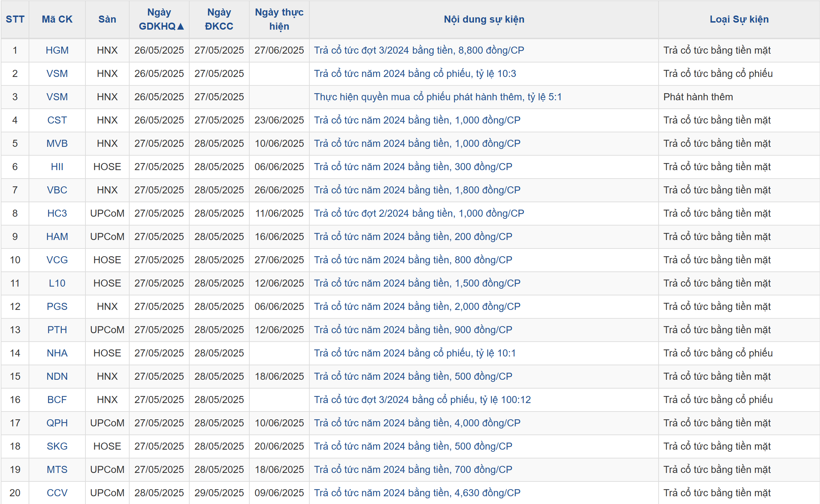Open the BCF stock code link
820x504 pixels.
coord(57,400)
